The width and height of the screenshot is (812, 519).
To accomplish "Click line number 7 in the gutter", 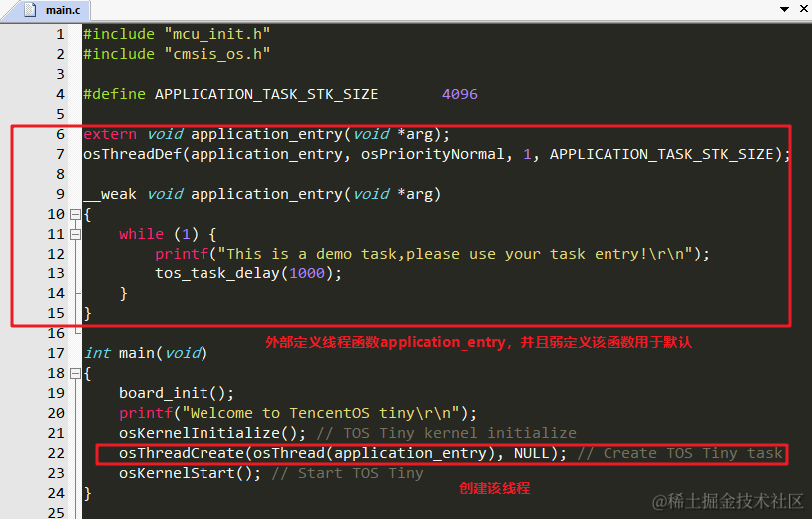I will [60, 154].
